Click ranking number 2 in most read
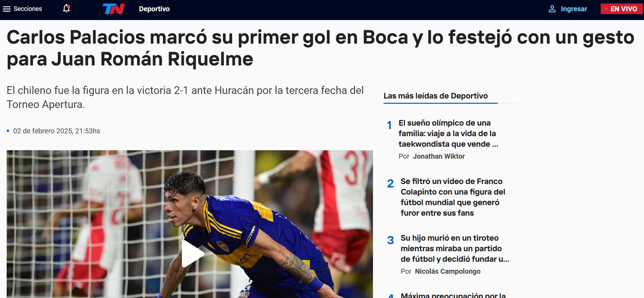The image size is (644, 298). click(x=390, y=184)
